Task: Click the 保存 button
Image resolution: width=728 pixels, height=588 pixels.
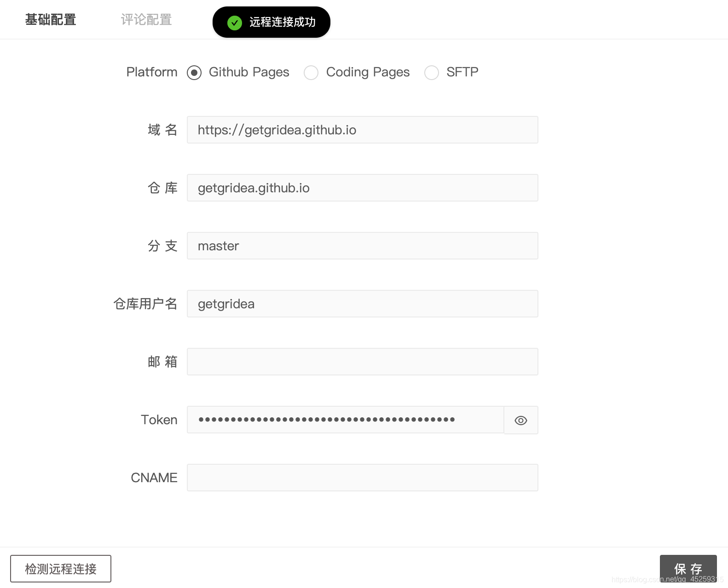Action: click(688, 569)
